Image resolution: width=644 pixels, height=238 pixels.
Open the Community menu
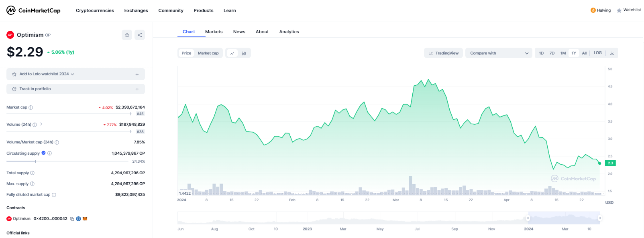[171, 10]
